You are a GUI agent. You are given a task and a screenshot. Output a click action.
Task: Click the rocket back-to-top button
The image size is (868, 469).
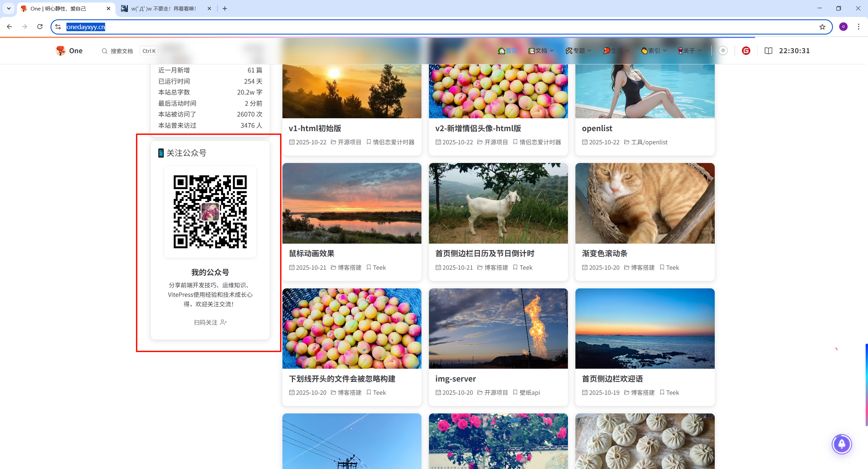coord(841,444)
